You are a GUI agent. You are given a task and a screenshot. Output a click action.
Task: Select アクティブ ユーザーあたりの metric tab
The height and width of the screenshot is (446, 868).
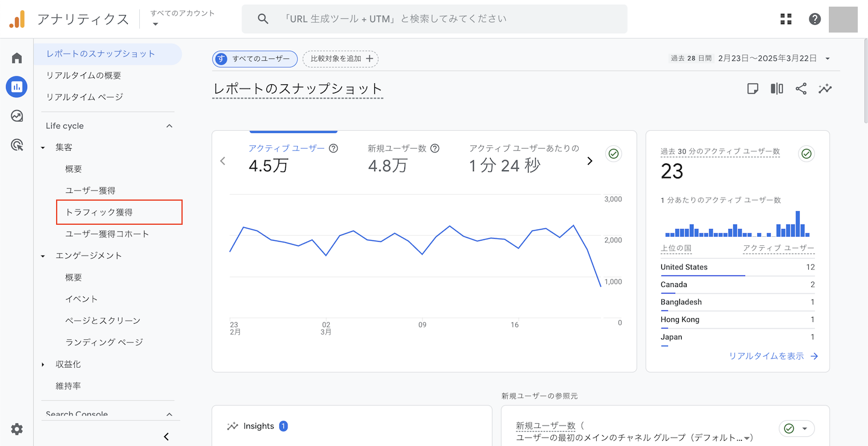click(524, 159)
